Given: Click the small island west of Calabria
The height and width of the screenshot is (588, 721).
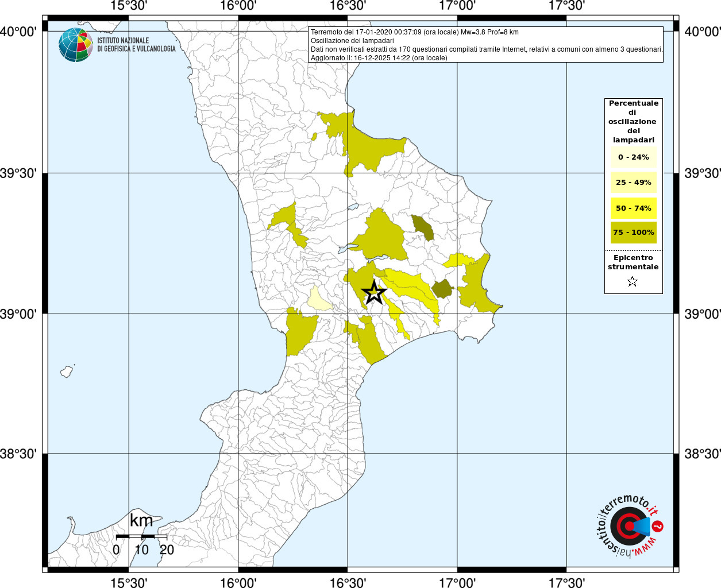Looking at the screenshot, I should tap(67, 371).
